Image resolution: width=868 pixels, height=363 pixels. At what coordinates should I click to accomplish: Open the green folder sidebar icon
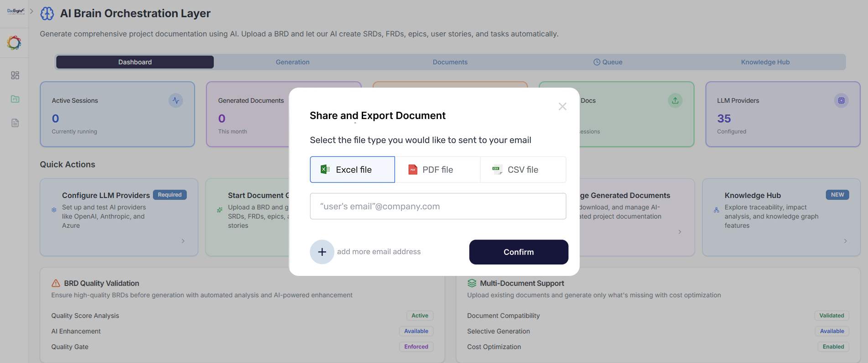coord(15,99)
